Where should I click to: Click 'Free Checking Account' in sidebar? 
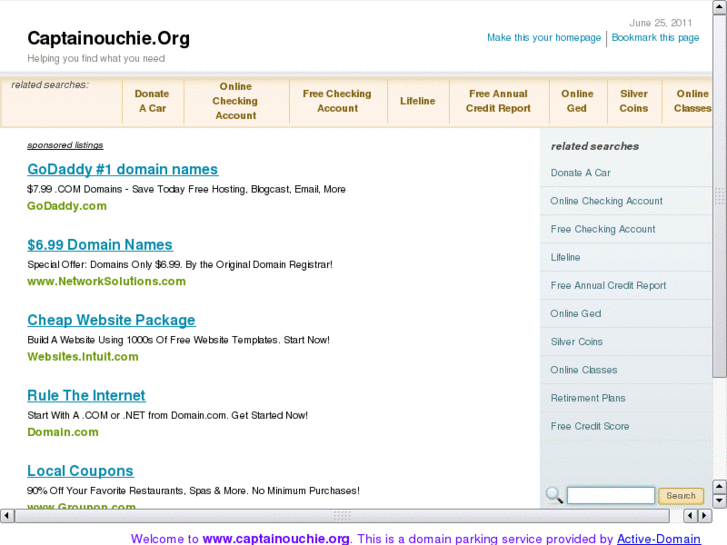coord(603,229)
